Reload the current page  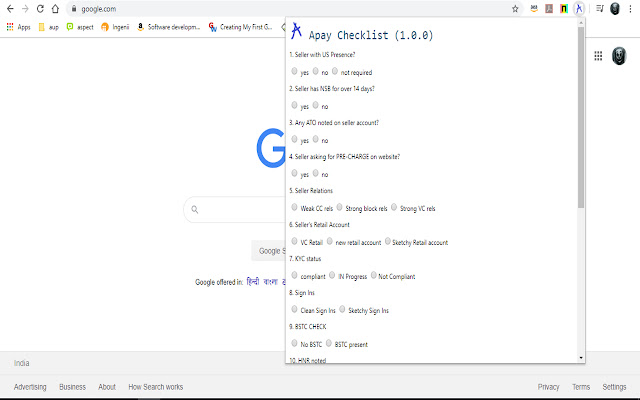tap(40, 9)
